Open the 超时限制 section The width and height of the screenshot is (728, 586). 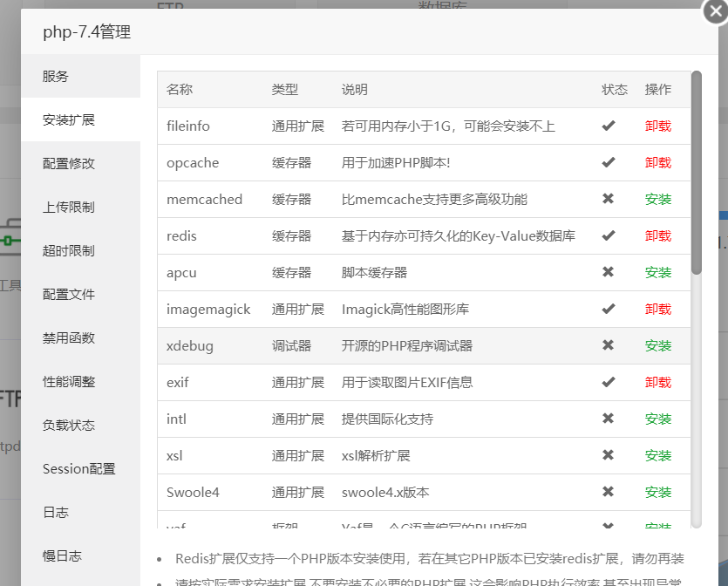(69, 250)
